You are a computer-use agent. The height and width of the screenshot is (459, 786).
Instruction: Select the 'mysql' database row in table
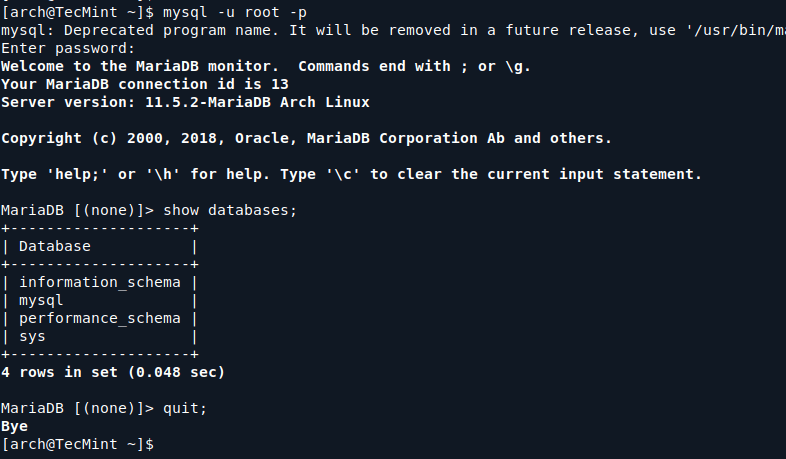tap(41, 300)
